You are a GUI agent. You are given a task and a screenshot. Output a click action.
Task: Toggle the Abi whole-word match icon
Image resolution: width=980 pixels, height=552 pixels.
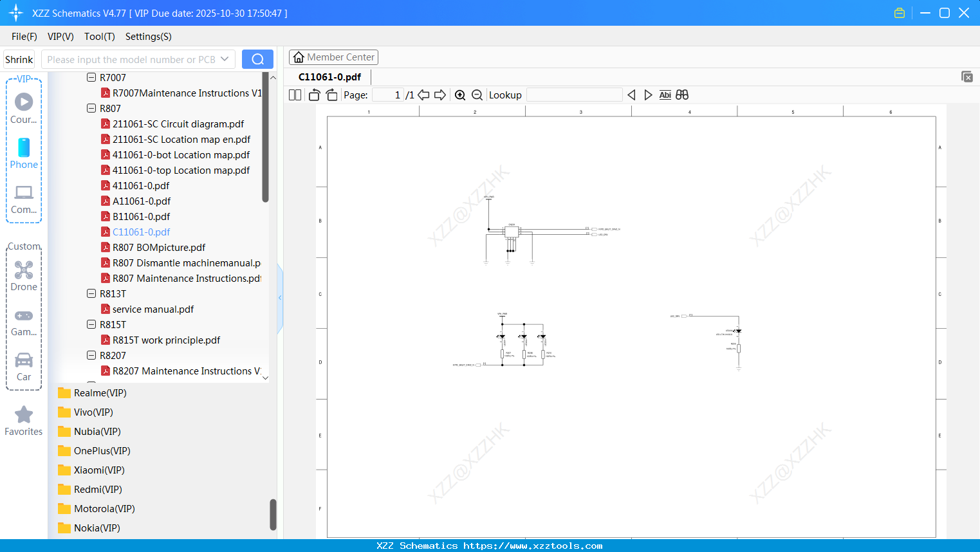[x=665, y=95]
